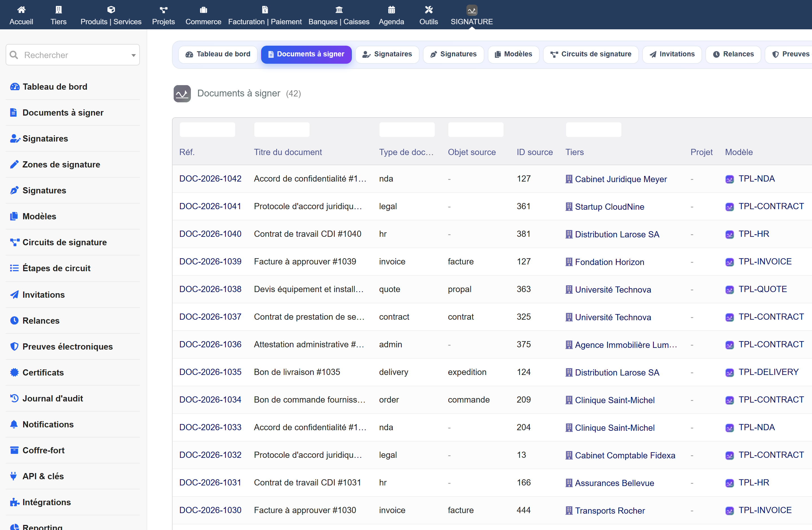Click the Tiers column filter field
Screen dimensions: 812x530
coord(593,130)
